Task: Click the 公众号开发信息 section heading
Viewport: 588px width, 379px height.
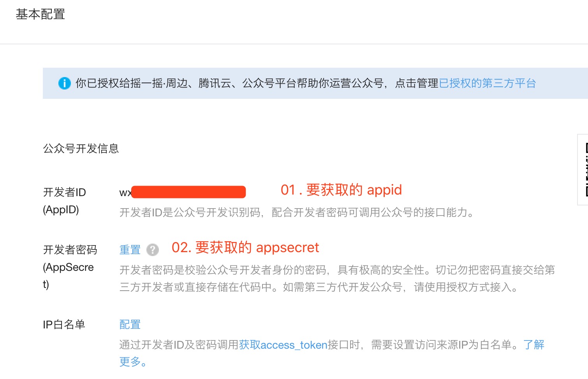Action: (x=81, y=149)
